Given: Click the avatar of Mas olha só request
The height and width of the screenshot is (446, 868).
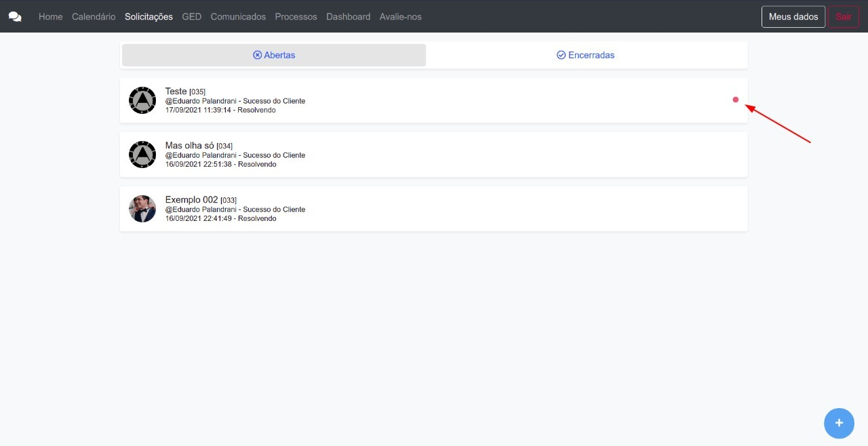Looking at the screenshot, I should [x=142, y=155].
